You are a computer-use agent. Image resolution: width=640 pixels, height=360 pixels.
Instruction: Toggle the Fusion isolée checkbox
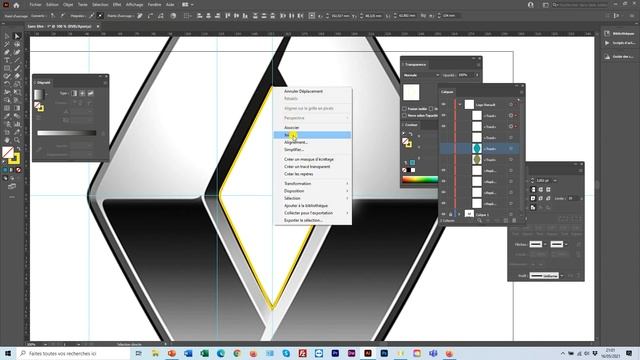coord(404,109)
